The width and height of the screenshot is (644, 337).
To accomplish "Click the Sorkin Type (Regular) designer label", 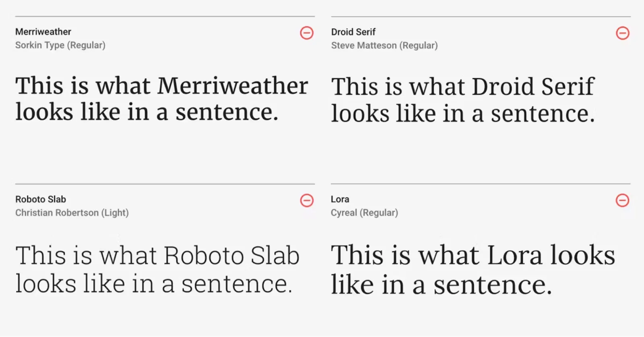I will click(x=60, y=45).
